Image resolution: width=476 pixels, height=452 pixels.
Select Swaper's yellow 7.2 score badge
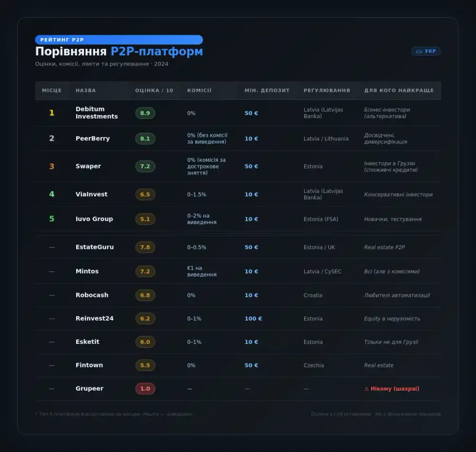point(145,166)
